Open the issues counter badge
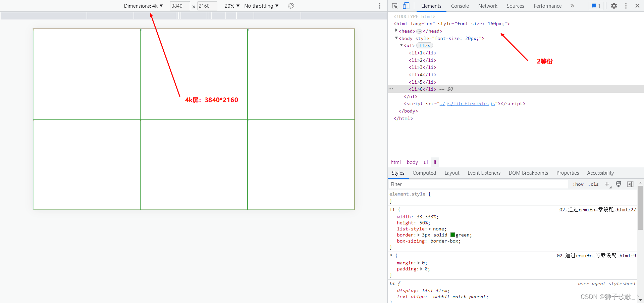The image size is (644, 303). [x=596, y=6]
